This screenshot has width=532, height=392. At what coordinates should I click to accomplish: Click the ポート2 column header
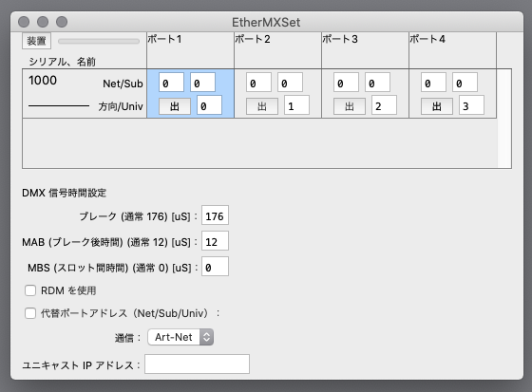pos(277,50)
